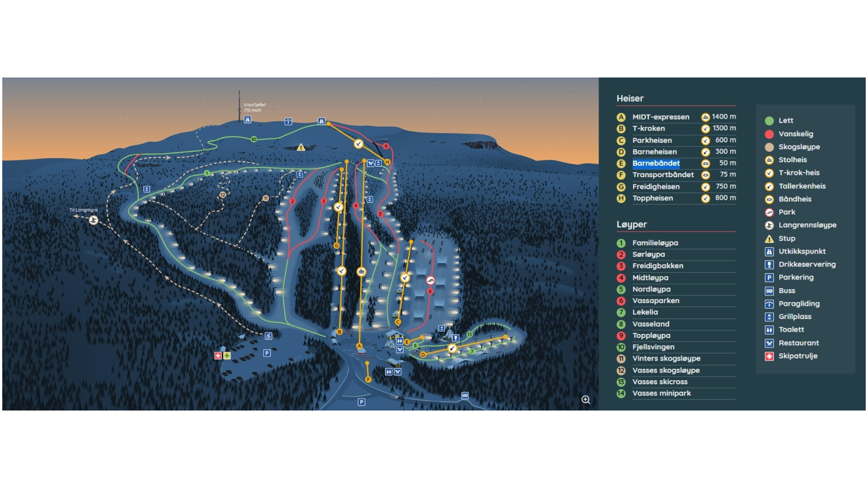
Task: Click the Toppløypa number 9 marker on the map
Action: [x=385, y=146]
